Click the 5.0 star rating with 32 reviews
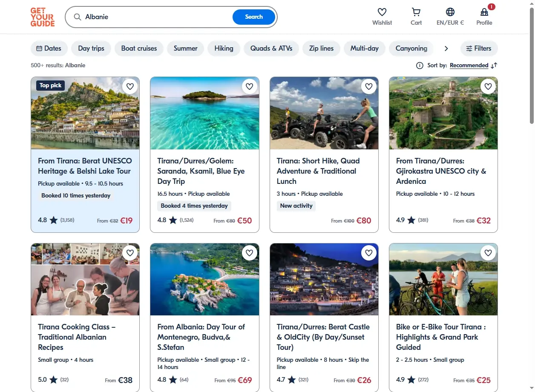The image size is (535, 392). (x=53, y=380)
